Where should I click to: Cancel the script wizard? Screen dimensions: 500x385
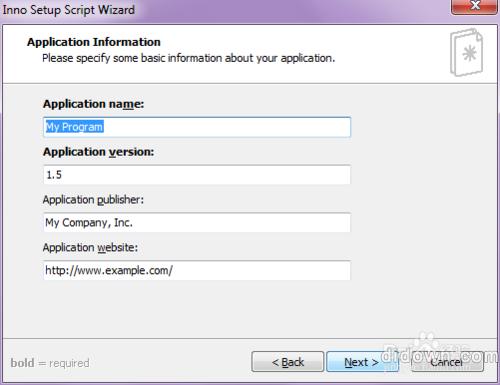coord(447,362)
